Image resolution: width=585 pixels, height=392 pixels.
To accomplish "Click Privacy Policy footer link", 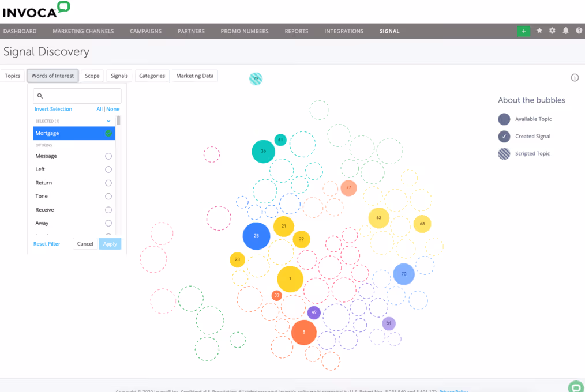I will pos(453,390).
